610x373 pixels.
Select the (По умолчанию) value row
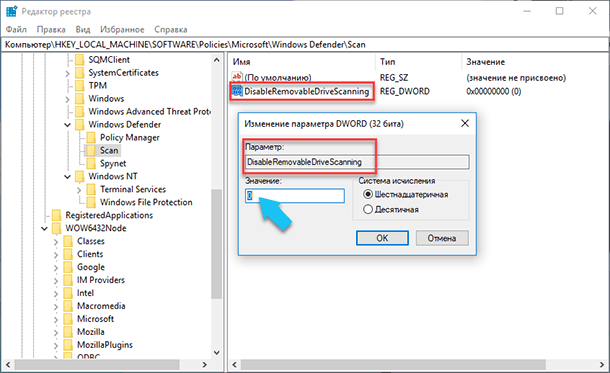pyautogui.click(x=278, y=77)
